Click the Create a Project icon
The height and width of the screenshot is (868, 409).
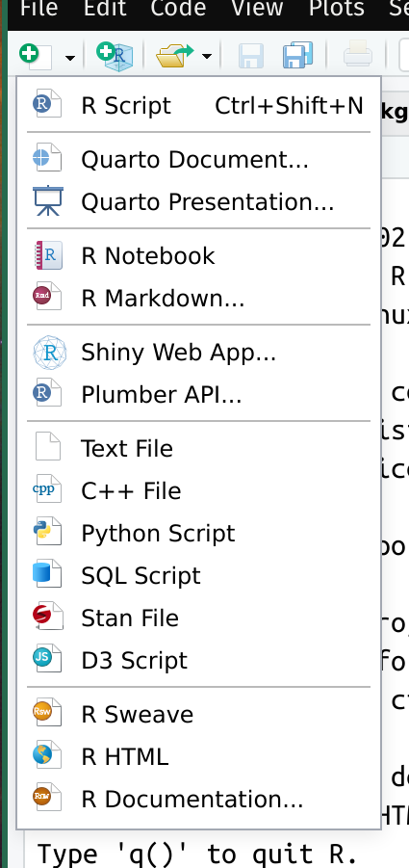115,57
